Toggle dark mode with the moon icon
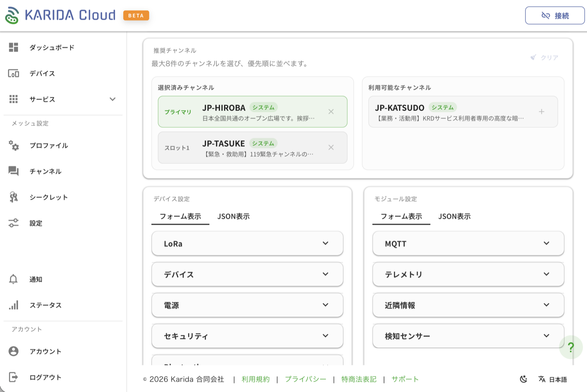 pyautogui.click(x=523, y=379)
